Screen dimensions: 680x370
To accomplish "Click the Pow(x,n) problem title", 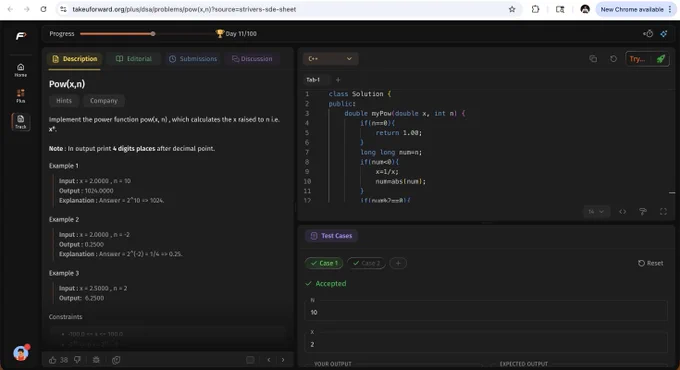I will point(67,84).
